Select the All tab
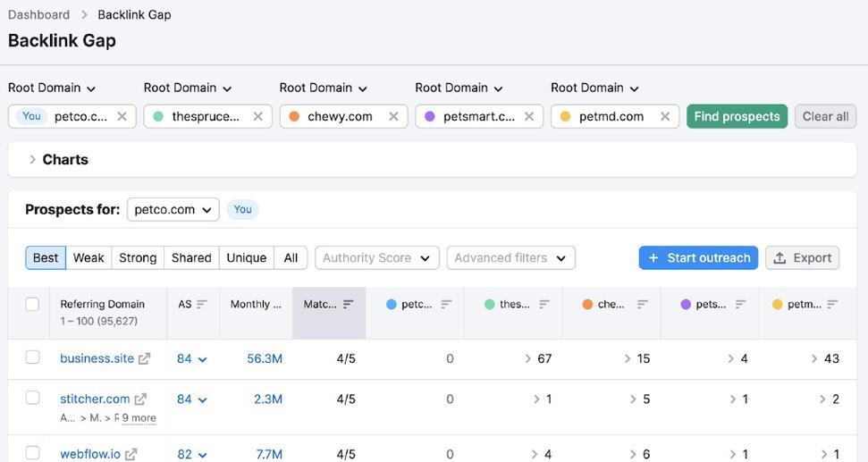Viewport: 868px width, 462px height. 291,258
